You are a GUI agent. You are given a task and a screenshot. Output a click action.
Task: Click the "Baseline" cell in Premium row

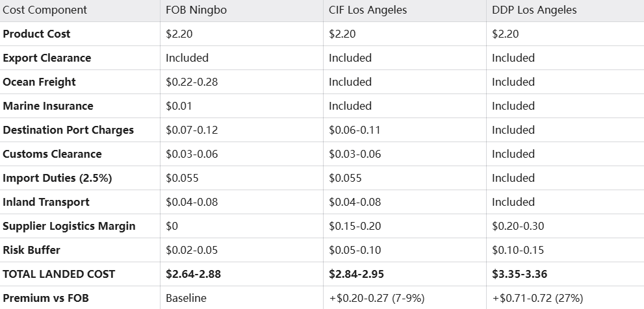[x=186, y=298]
